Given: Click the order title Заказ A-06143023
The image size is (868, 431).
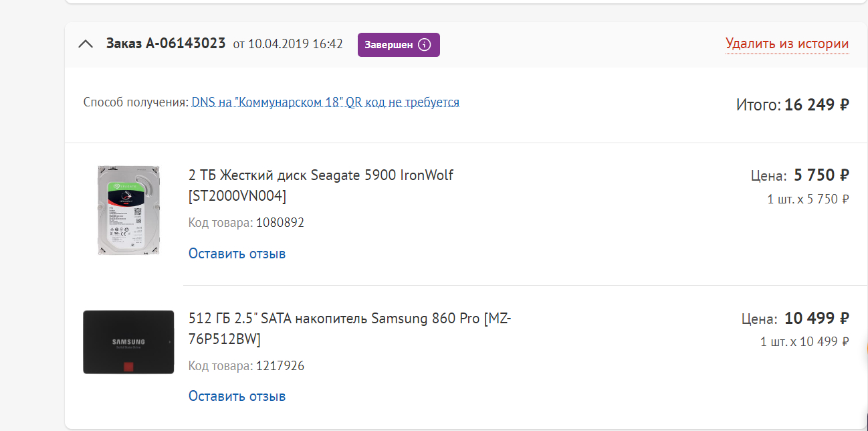Looking at the screenshot, I should (x=166, y=44).
